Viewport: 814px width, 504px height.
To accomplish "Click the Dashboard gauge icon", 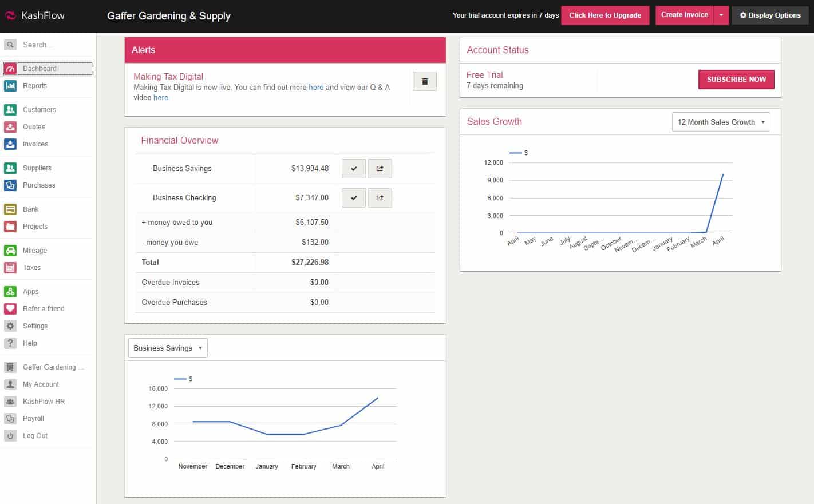I will click(10, 69).
